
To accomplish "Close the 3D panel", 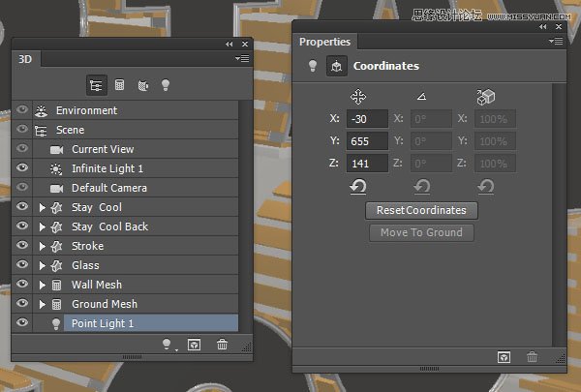I will [x=245, y=45].
